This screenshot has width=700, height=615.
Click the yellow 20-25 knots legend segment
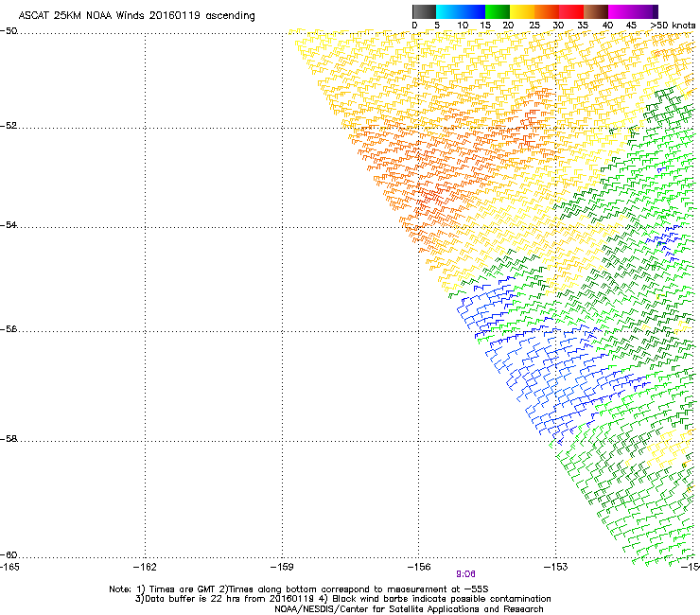(522, 11)
